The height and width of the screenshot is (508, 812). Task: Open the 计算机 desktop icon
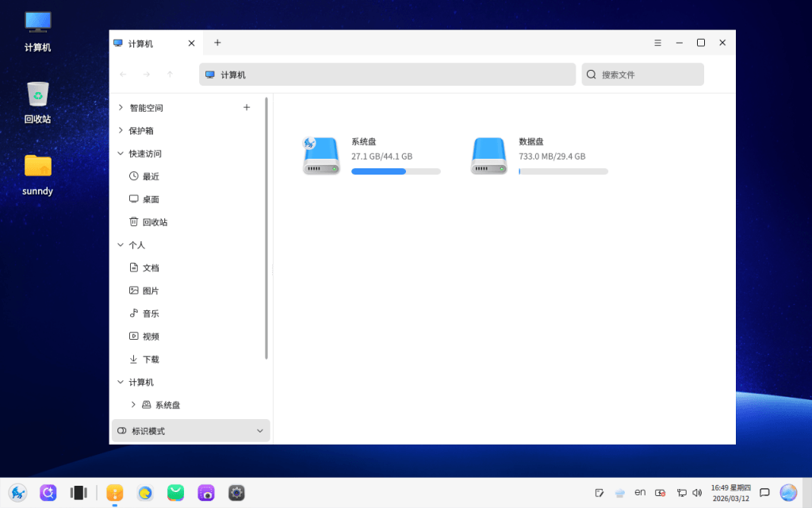tap(38, 32)
